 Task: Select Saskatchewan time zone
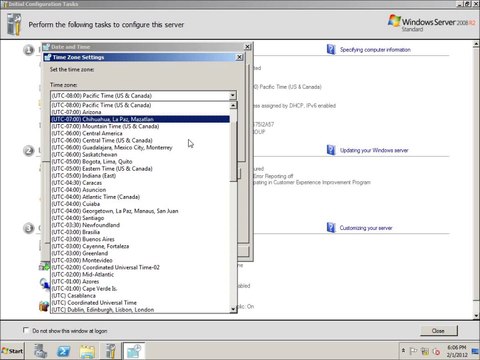coord(140,154)
